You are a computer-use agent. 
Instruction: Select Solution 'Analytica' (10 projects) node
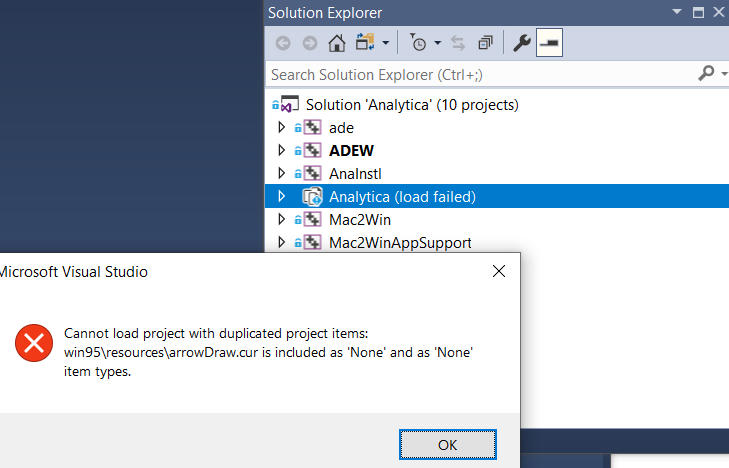click(x=412, y=105)
